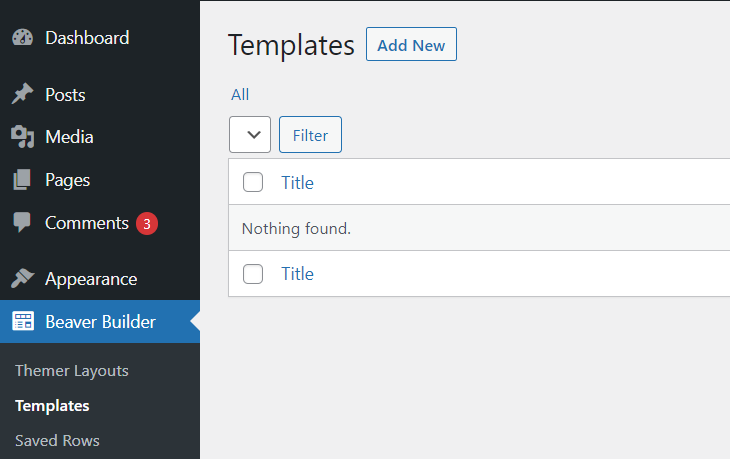
Task: Click the Comments speech bubble icon
Action: tap(22, 223)
